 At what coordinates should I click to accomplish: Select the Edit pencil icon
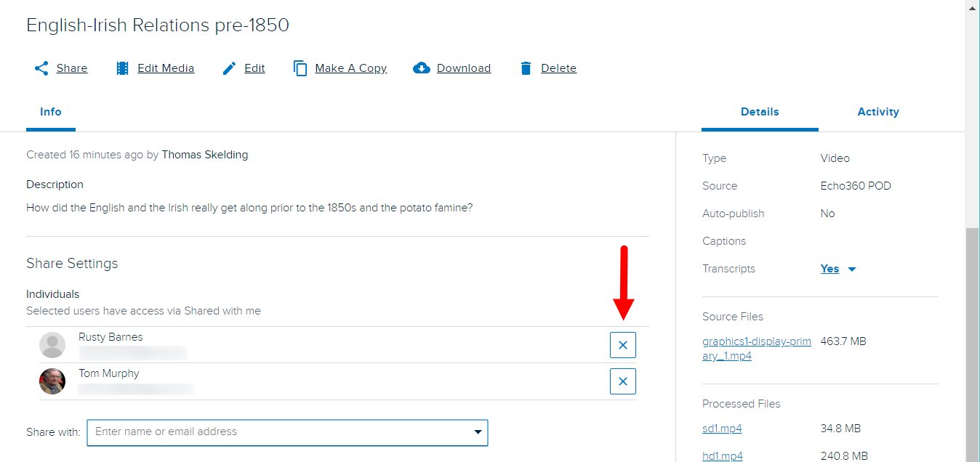point(228,68)
